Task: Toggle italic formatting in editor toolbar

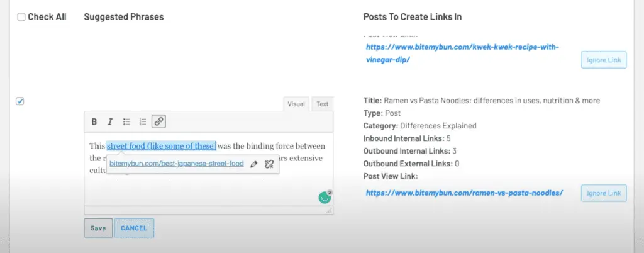Action: [x=109, y=121]
